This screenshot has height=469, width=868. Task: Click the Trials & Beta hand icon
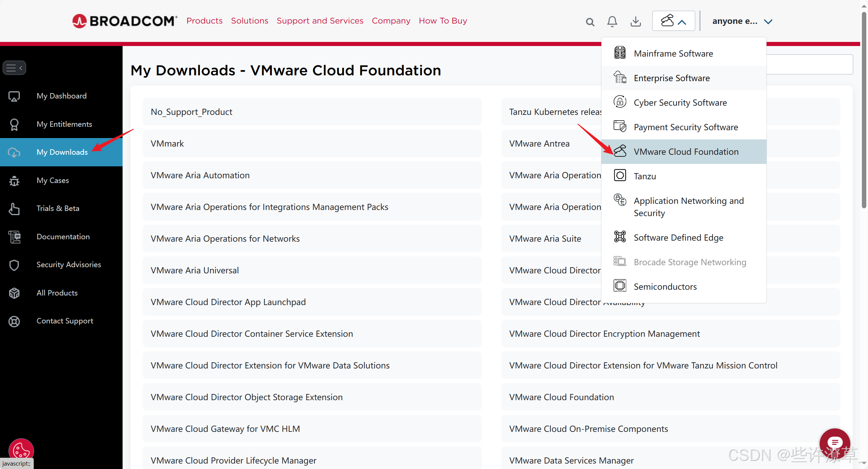14,209
